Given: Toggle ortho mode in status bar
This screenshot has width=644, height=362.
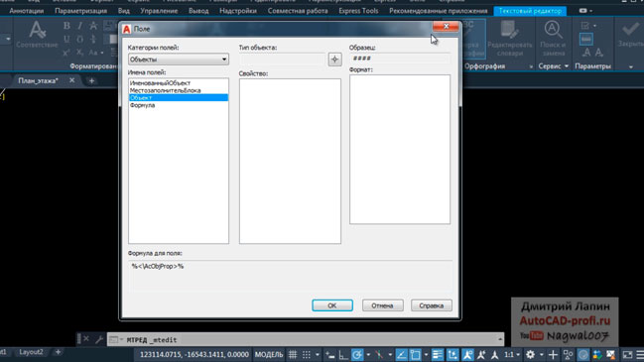Looking at the screenshot, I should pyautogui.click(x=343, y=355).
